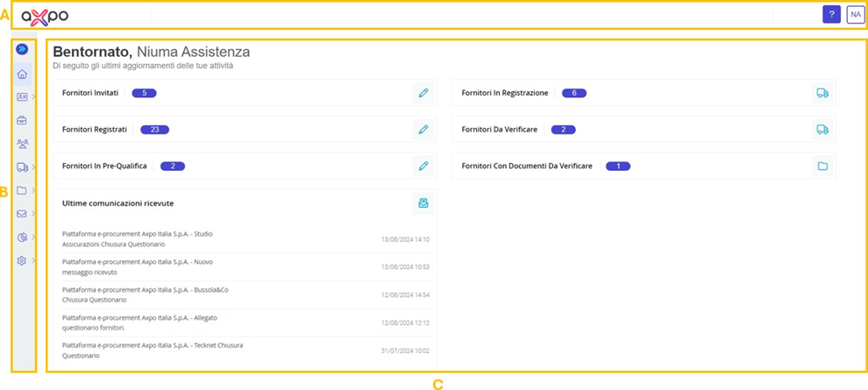868x390 pixels.
Task: Select Fornitori Con Documenti Da Verificare label
Action: click(x=527, y=166)
